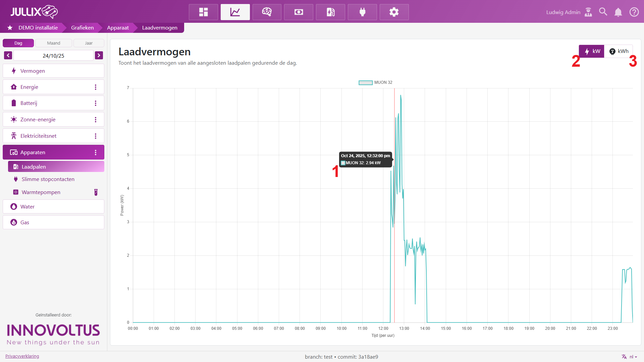Open the charging station icon in top bar
644x362 pixels.
click(330, 12)
